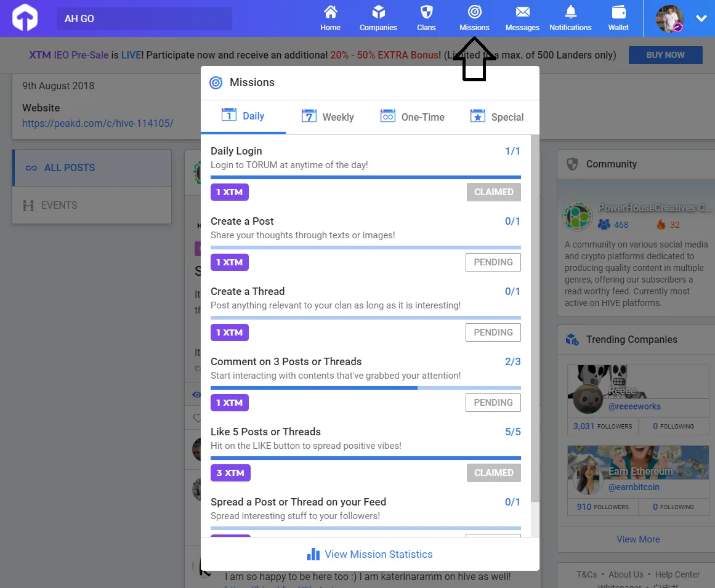The width and height of the screenshot is (715, 588).
Task: Click the user profile avatar
Action: [x=669, y=18]
